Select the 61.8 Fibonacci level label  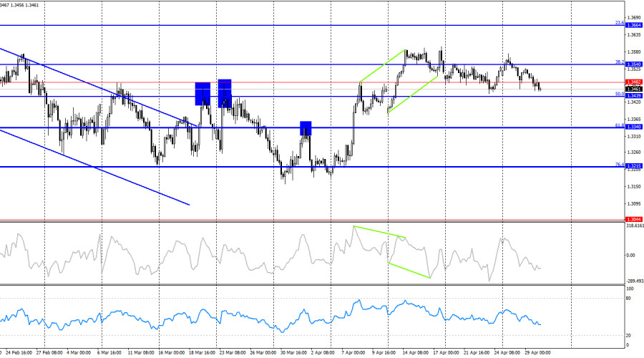(x=620, y=125)
